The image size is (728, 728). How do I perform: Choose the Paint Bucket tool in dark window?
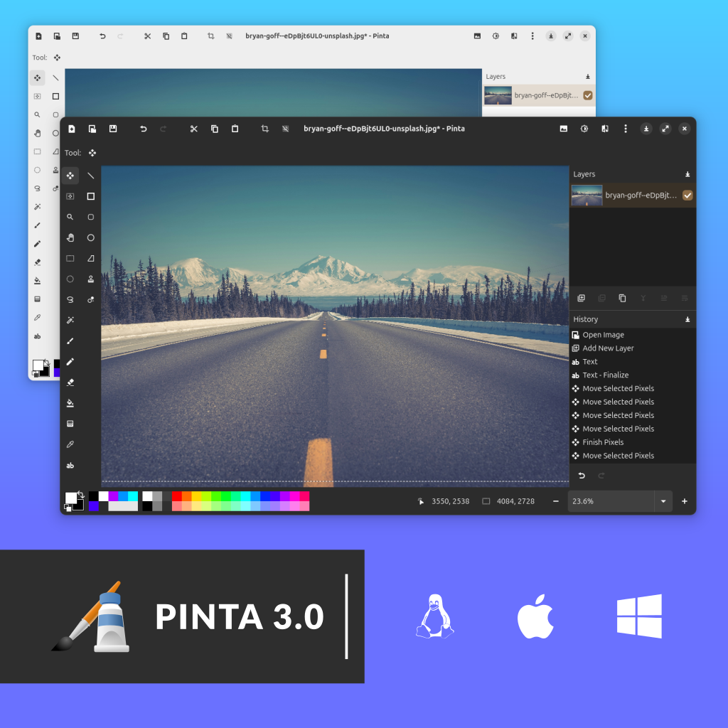click(x=70, y=403)
